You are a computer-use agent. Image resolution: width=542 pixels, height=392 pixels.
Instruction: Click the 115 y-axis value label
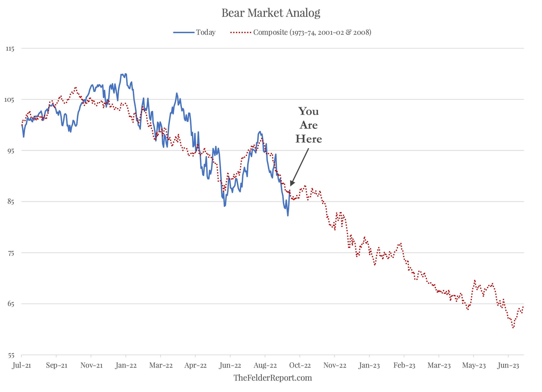10,49
